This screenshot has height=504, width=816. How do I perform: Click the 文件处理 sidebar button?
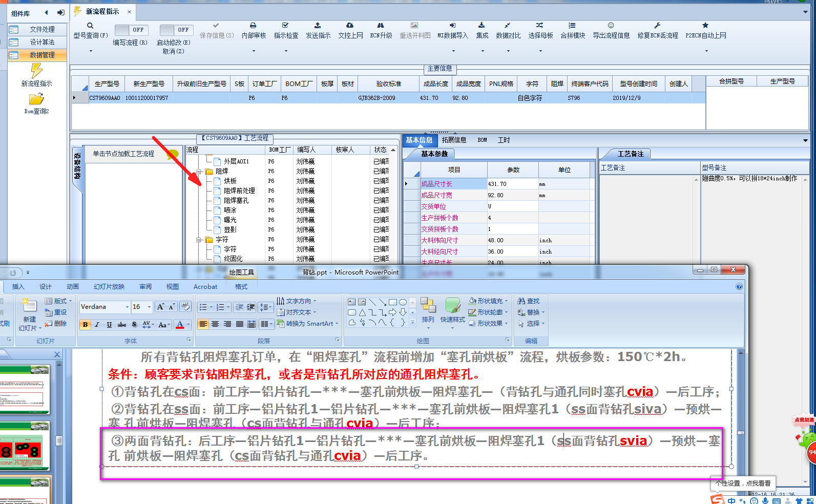(x=37, y=29)
